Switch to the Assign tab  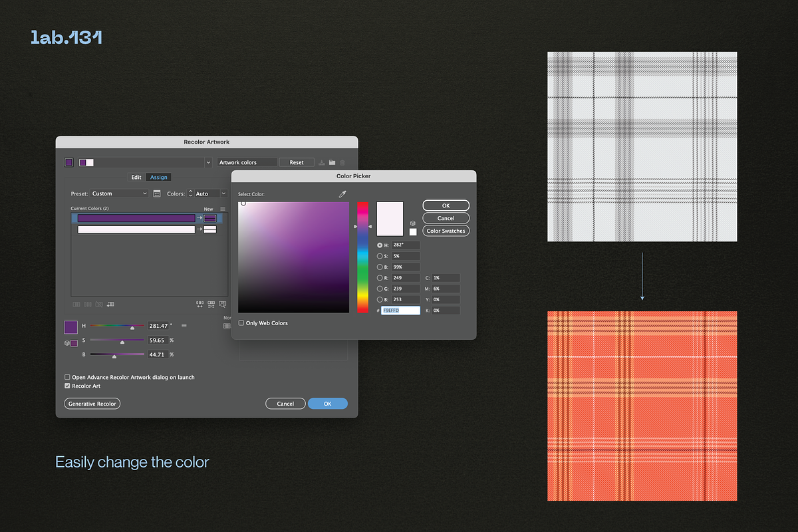(x=159, y=177)
